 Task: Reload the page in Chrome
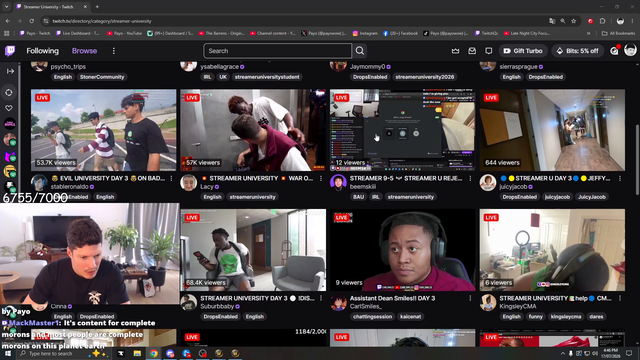(x=31, y=21)
